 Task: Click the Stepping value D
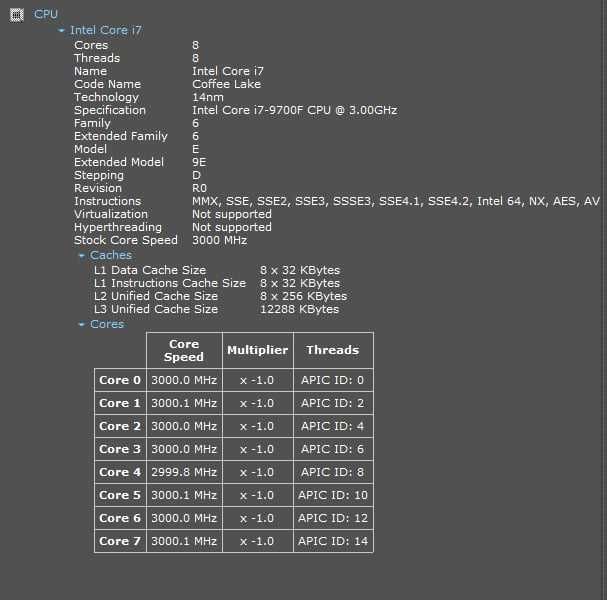point(196,175)
